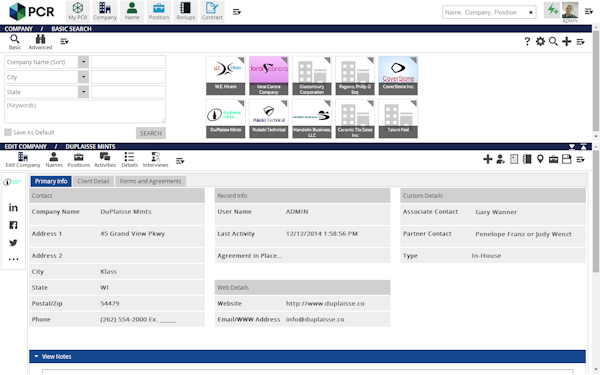Click plus icon in Edit Company panel
This screenshot has height=375, width=600.
click(x=488, y=159)
